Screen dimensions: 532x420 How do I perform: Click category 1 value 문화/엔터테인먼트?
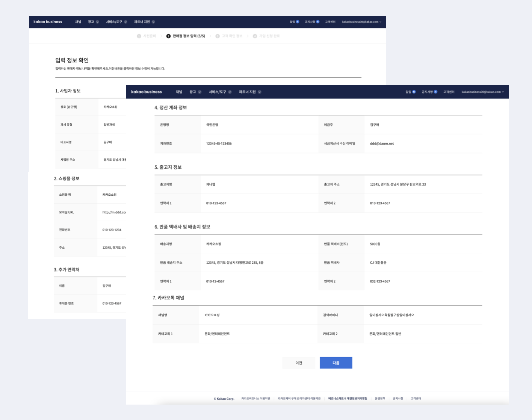pos(217,334)
